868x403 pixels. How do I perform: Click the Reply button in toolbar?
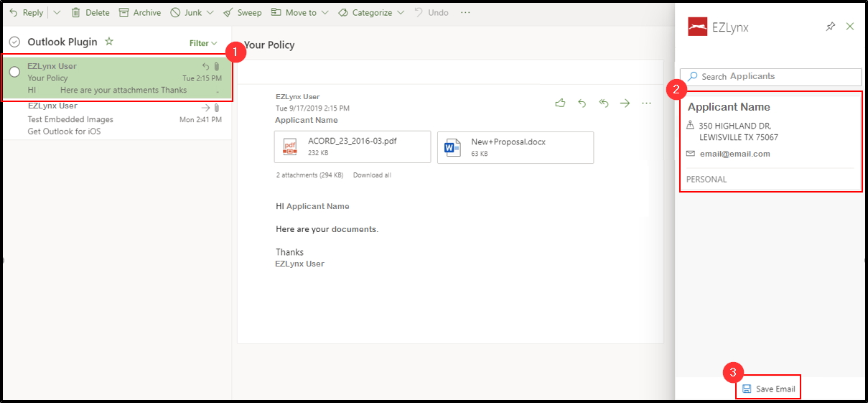click(26, 12)
